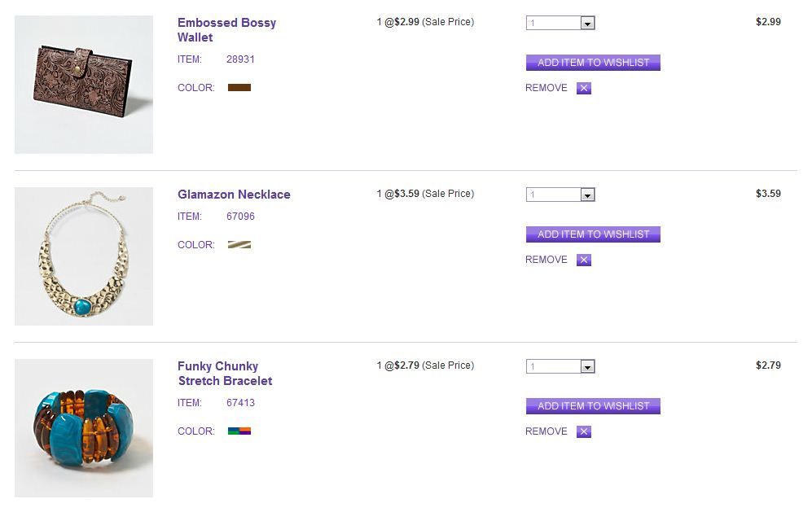Click the X icon beside Funky Chunky Stretch Bracelet
The image size is (812, 512).
tap(583, 432)
